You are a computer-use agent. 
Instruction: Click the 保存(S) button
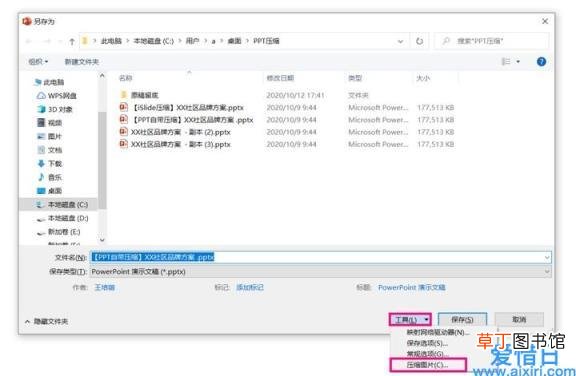click(462, 319)
